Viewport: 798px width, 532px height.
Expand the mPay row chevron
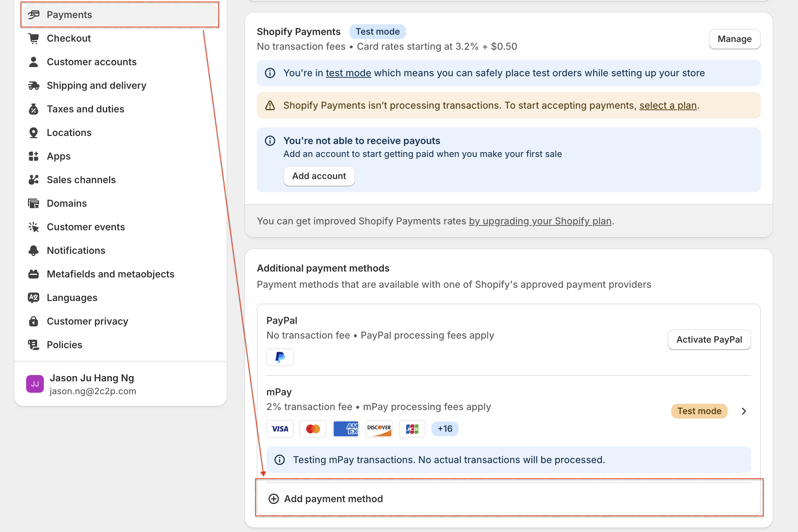click(x=744, y=411)
